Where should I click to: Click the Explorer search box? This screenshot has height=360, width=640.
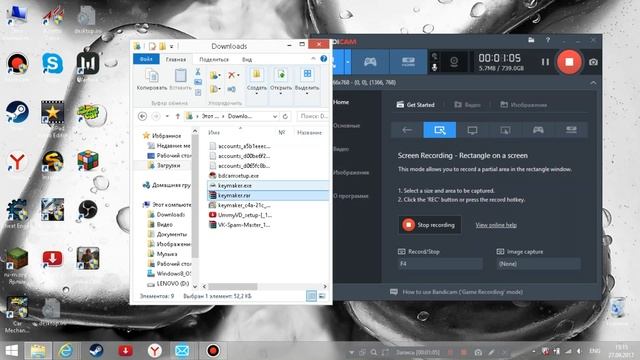pos(313,116)
